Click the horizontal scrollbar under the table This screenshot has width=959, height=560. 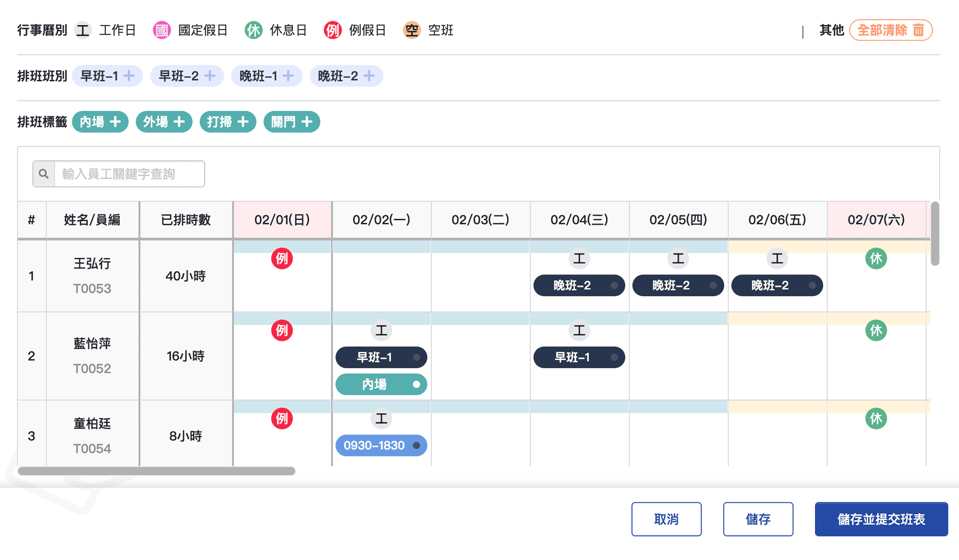(156, 471)
